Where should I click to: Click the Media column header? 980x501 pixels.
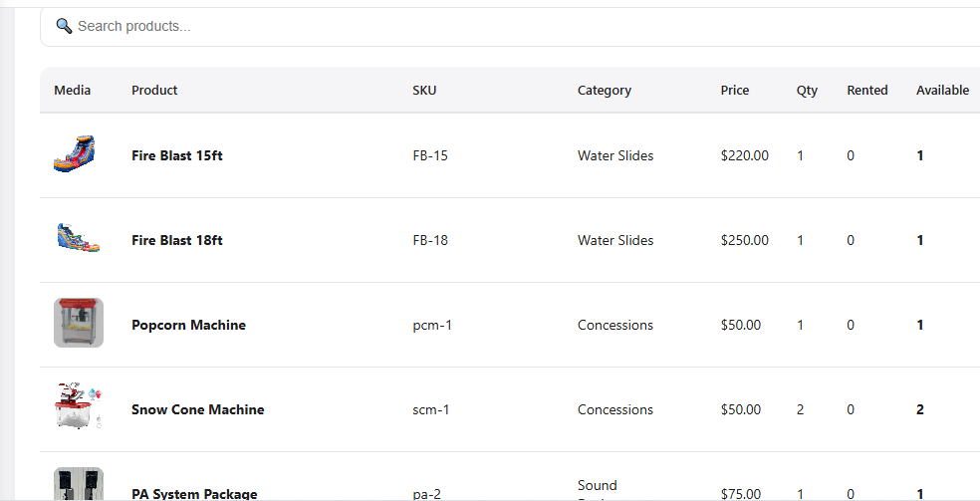(x=72, y=90)
